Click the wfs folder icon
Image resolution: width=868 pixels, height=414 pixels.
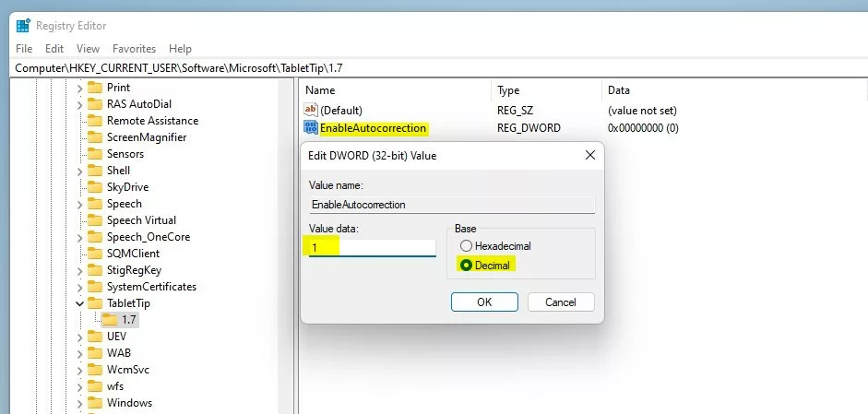[95, 386]
